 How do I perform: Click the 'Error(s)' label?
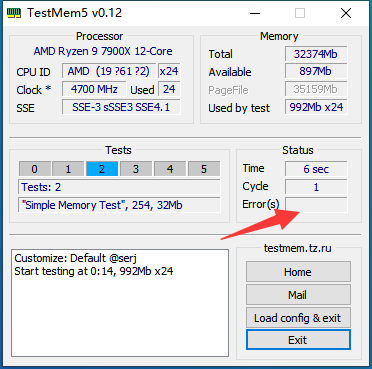pyautogui.click(x=261, y=204)
